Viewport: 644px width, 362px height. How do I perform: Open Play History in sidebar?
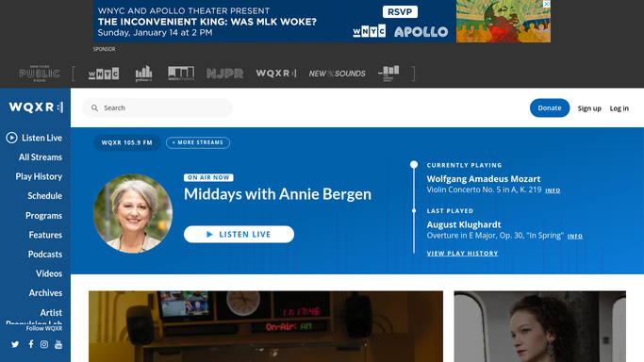click(39, 176)
